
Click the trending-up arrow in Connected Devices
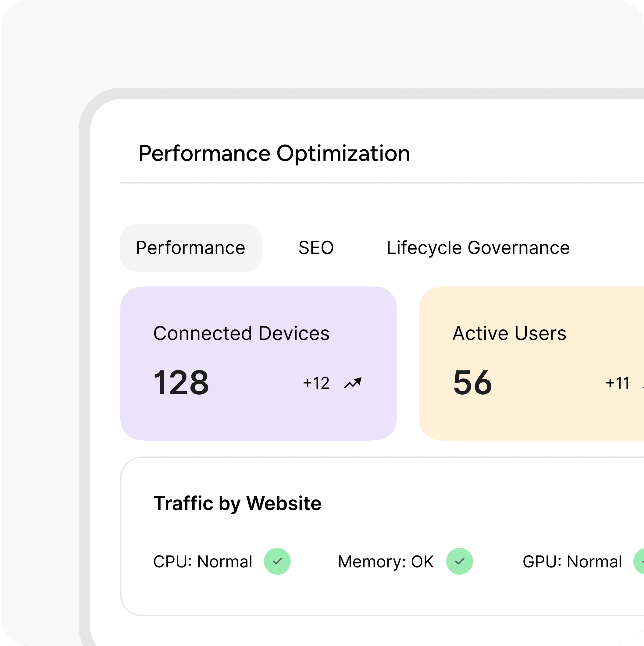click(353, 383)
